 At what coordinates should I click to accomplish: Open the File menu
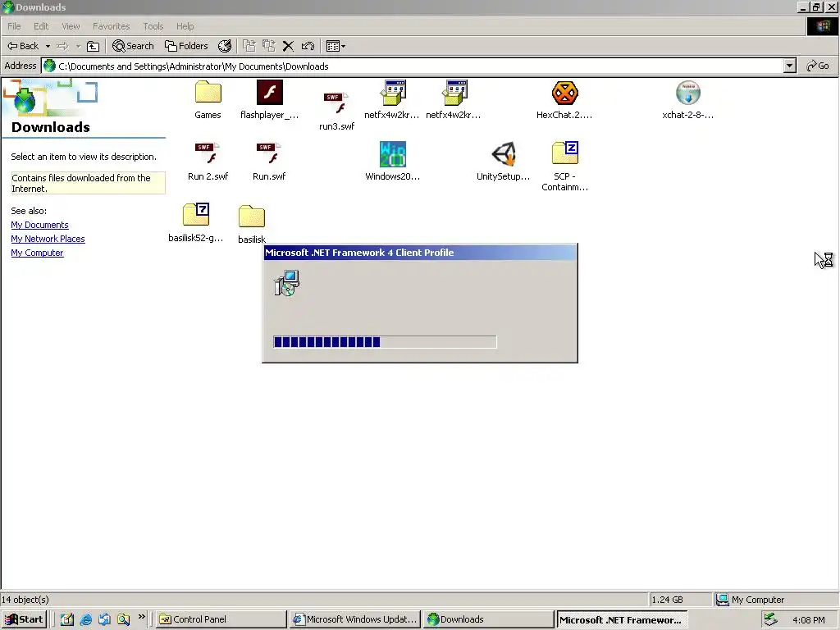point(14,26)
